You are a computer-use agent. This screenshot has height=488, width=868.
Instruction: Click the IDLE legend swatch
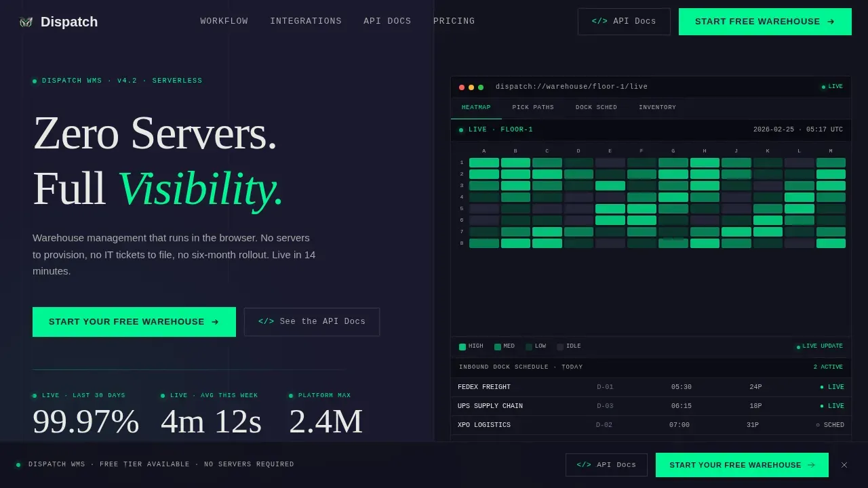point(560,347)
